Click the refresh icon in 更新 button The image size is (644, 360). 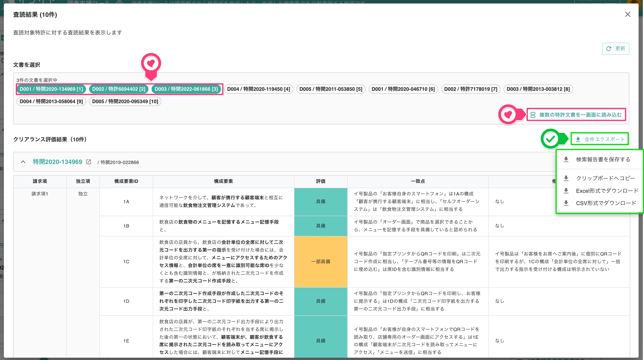point(609,48)
